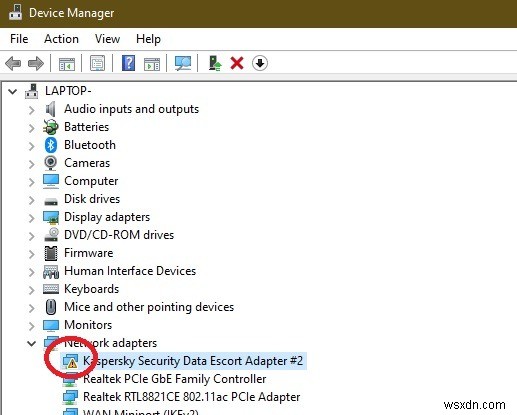Click the Computer monitor icon
Screen dimensions: 517x415
click(x=51, y=181)
